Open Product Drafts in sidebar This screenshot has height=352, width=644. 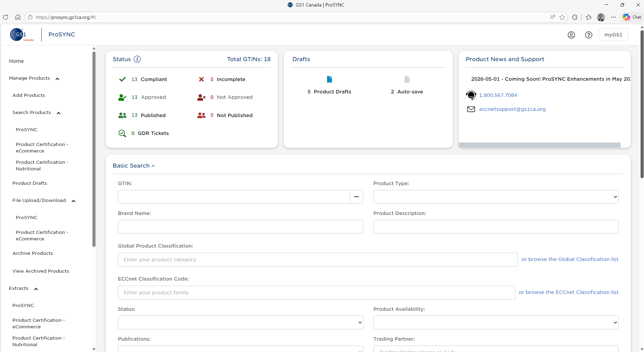[30, 183]
